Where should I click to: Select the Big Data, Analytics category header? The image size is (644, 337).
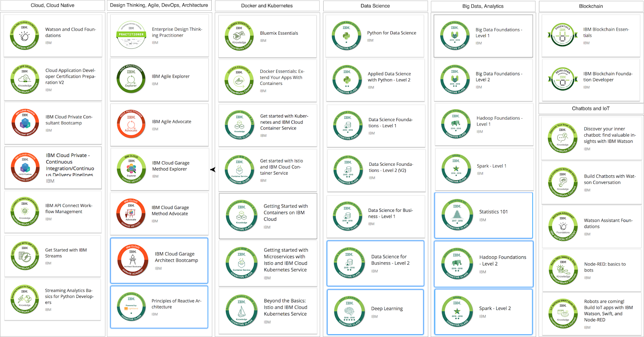[x=483, y=6]
